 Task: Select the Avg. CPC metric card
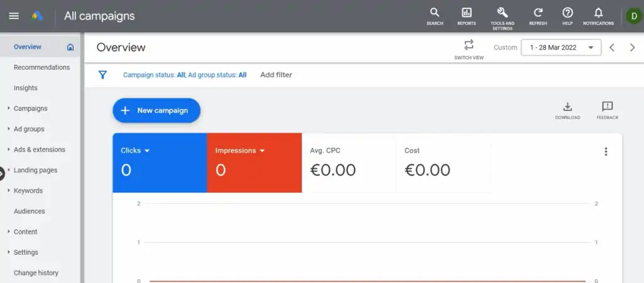pyautogui.click(x=348, y=163)
